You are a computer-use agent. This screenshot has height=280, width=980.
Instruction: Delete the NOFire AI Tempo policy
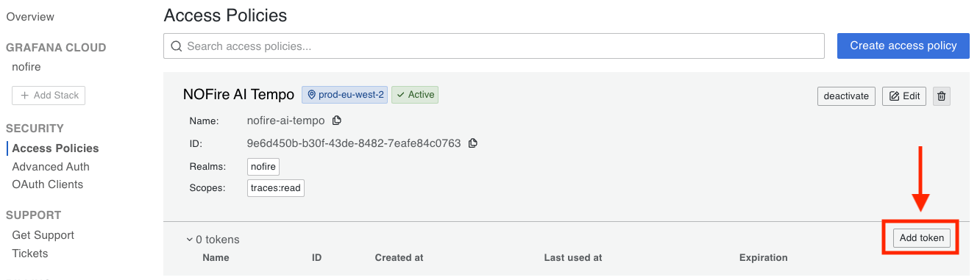942,96
